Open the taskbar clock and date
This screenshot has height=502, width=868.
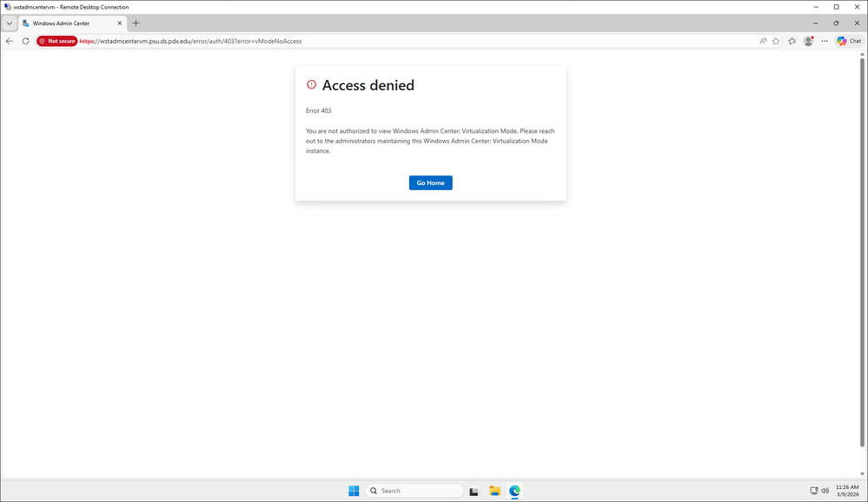tap(847, 491)
